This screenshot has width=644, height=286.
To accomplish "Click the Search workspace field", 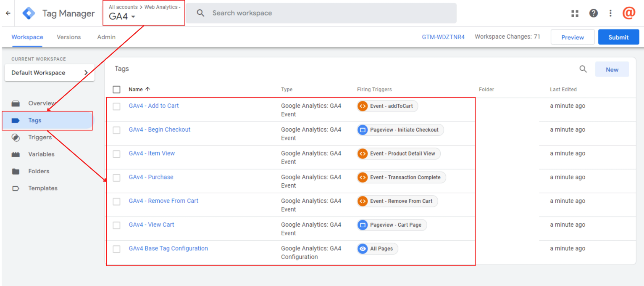I will [x=321, y=13].
